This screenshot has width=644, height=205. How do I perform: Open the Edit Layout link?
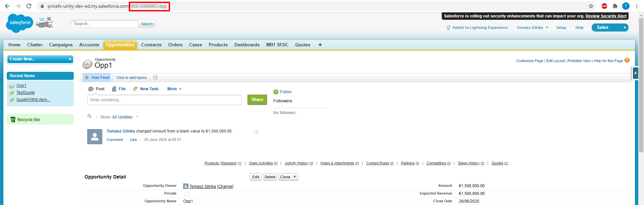[x=555, y=61]
